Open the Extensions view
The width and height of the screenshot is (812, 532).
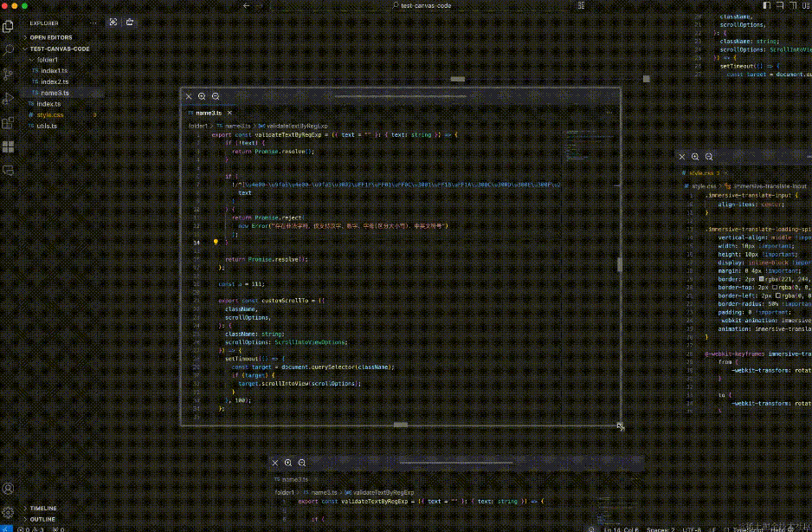pyautogui.click(x=8, y=123)
